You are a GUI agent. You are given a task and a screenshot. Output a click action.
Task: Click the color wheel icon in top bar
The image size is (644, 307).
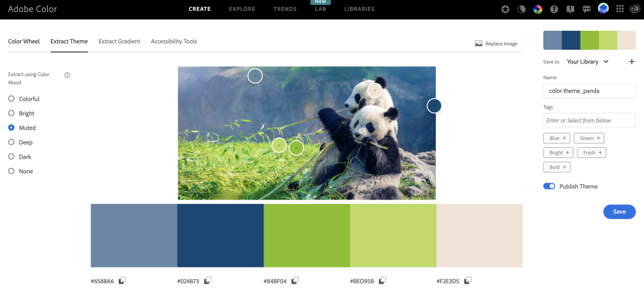tap(538, 9)
